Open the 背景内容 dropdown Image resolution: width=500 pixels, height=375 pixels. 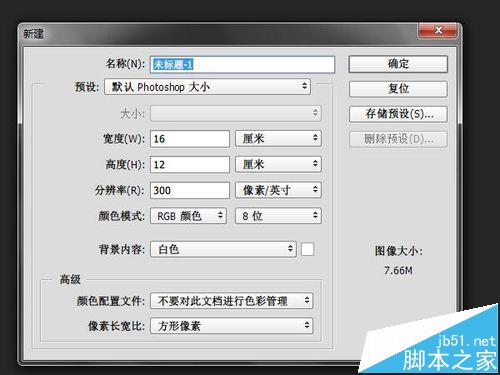click(x=223, y=249)
